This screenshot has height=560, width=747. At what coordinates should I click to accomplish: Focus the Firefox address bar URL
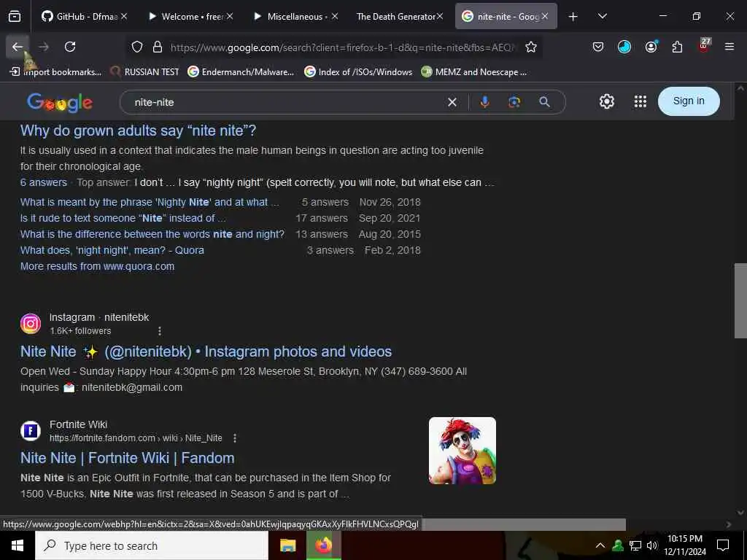342,47
